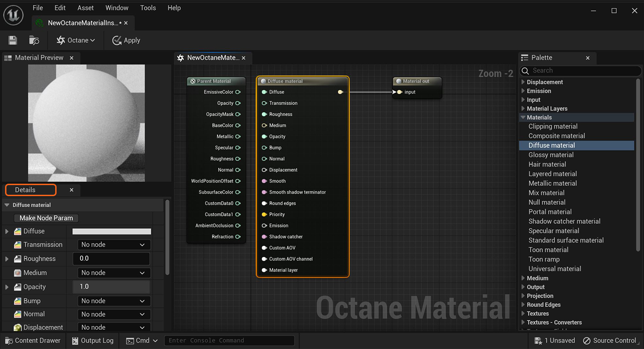Open the Octane toolbar dropdown
This screenshot has height=349, width=644.
pos(76,41)
